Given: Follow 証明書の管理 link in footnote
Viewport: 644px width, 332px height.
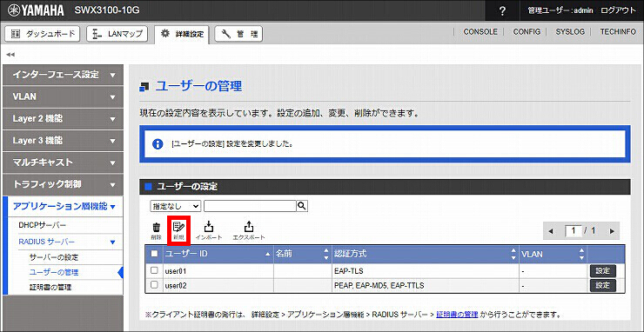Looking at the screenshot, I should 457,315.
